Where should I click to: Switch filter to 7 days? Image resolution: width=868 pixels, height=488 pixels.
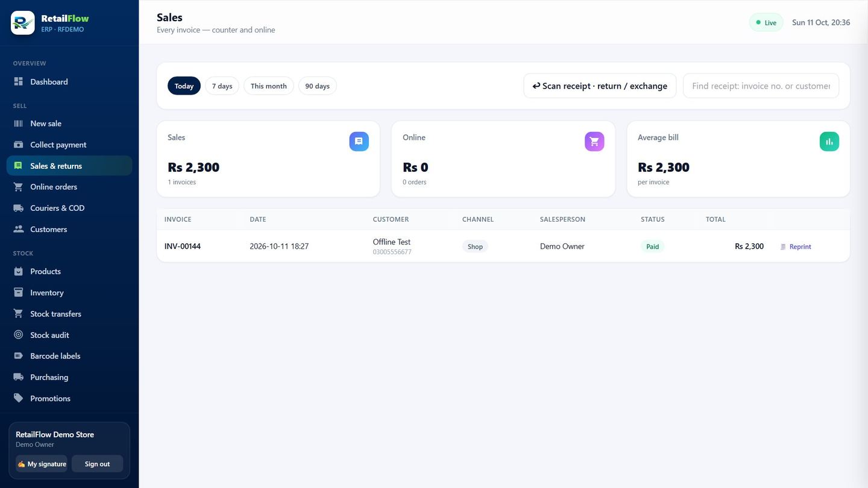[x=222, y=86]
